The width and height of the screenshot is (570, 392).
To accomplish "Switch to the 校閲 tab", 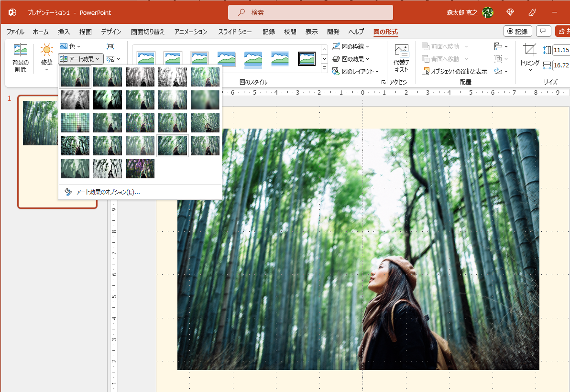I will coord(290,32).
